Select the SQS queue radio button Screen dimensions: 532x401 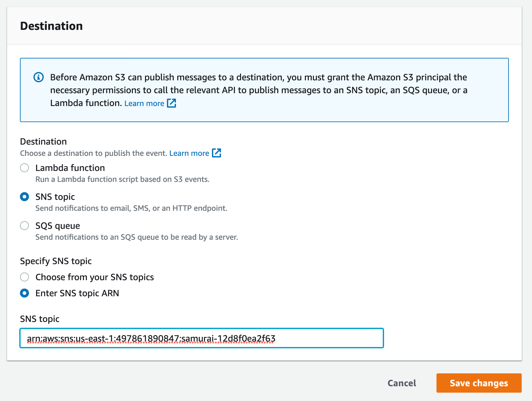pyautogui.click(x=24, y=226)
